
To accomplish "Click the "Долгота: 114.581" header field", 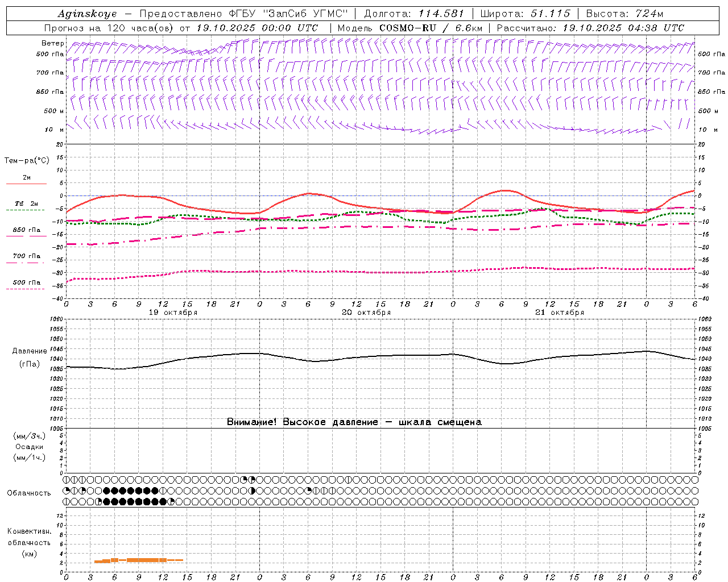I will click(414, 14).
